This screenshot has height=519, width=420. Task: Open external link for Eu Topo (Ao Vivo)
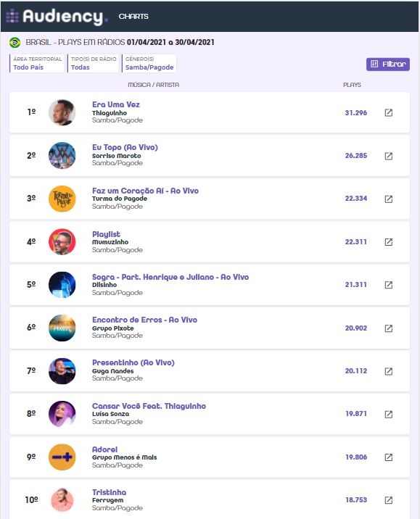pyautogui.click(x=389, y=156)
